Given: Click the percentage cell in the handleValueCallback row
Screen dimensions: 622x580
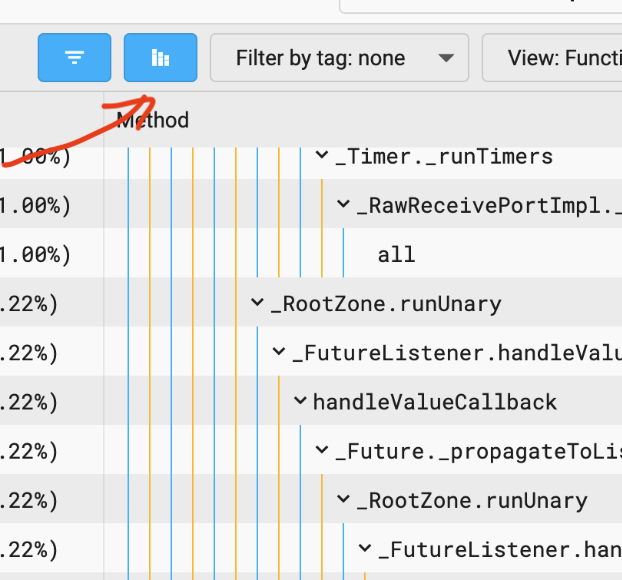Looking at the screenshot, I should [x=35, y=402].
